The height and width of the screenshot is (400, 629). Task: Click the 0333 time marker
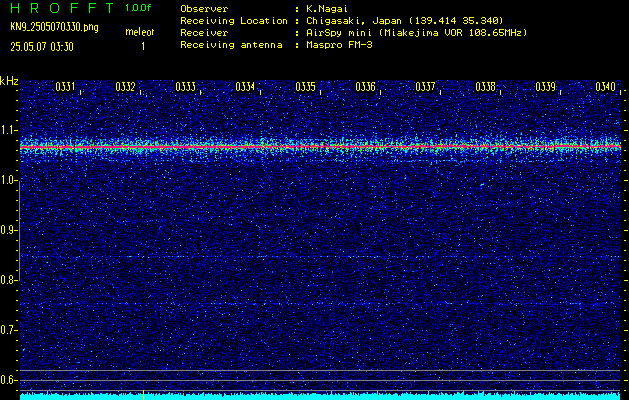pos(185,87)
